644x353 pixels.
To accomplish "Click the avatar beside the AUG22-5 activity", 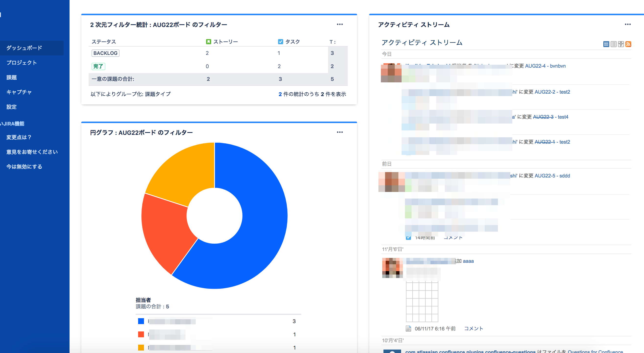I will pyautogui.click(x=392, y=182).
